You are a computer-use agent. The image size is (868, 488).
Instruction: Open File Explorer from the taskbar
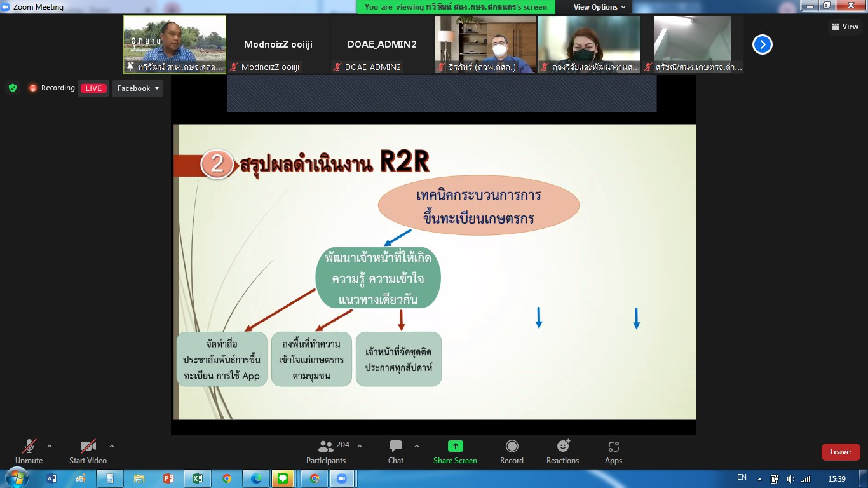point(139,478)
